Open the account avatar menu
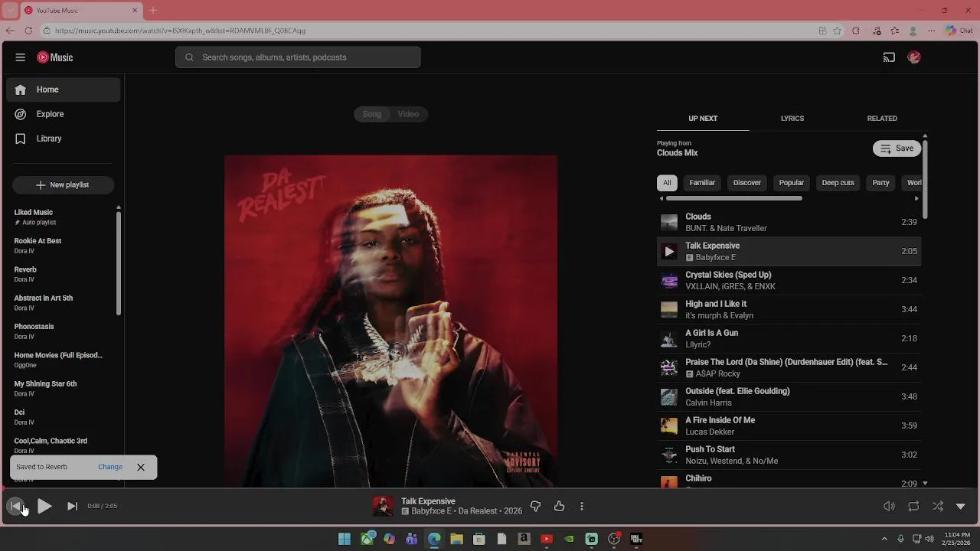Screen dimensions: 980x551 (914, 57)
